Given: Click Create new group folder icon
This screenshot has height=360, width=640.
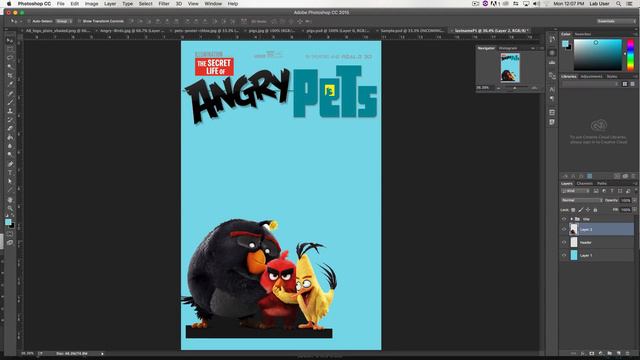Looking at the screenshot, I should click(609, 353).
